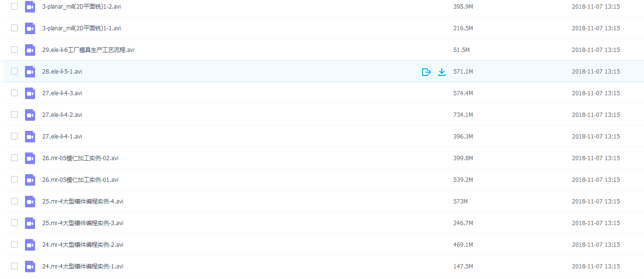Select checkbox of 28.ele-li-5-1.avi
The width and height of the screenshot is (644, 279).
click(14, 71)
